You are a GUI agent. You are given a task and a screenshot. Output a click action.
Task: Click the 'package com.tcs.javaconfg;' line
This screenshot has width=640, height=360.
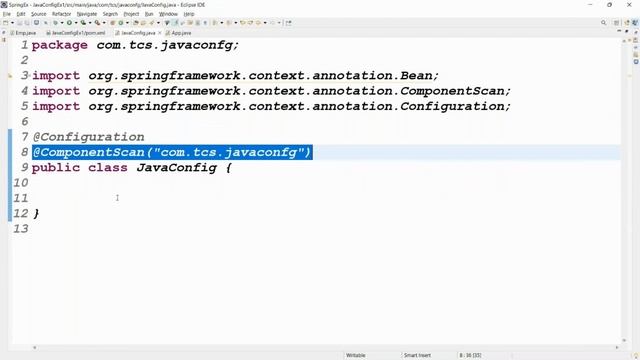coord(135,45)
